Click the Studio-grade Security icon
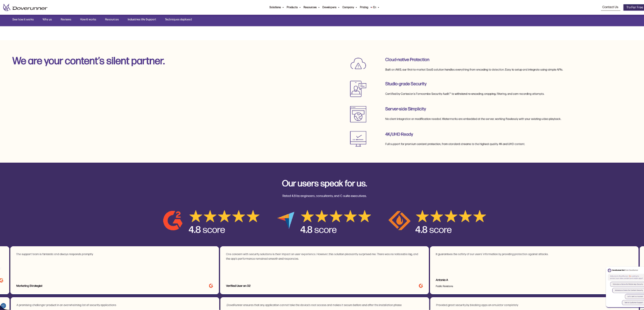 358,89
